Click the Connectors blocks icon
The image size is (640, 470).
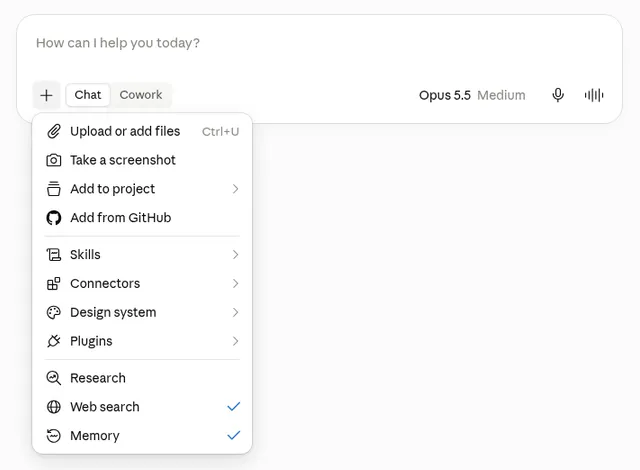click(53, 284)
